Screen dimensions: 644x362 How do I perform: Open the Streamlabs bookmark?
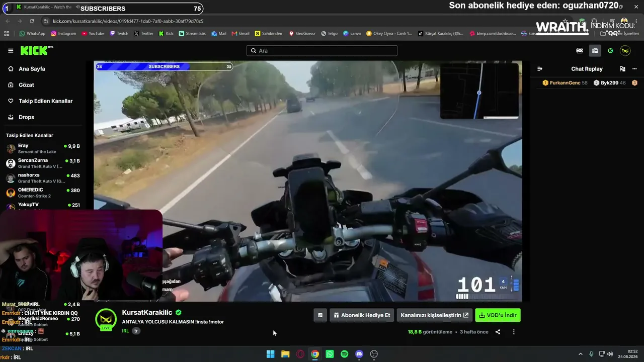[x=192, y=34]
